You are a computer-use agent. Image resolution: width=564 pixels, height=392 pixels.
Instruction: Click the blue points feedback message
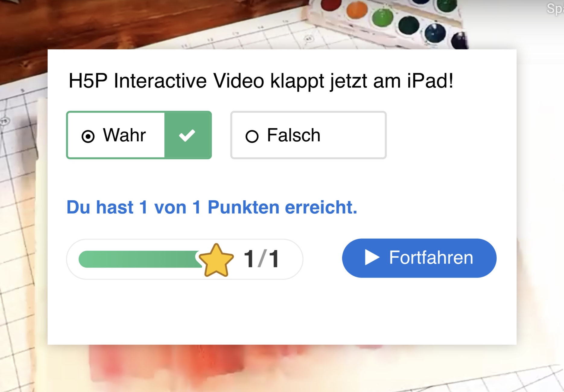pyautogui.click(x=212, y=207)
